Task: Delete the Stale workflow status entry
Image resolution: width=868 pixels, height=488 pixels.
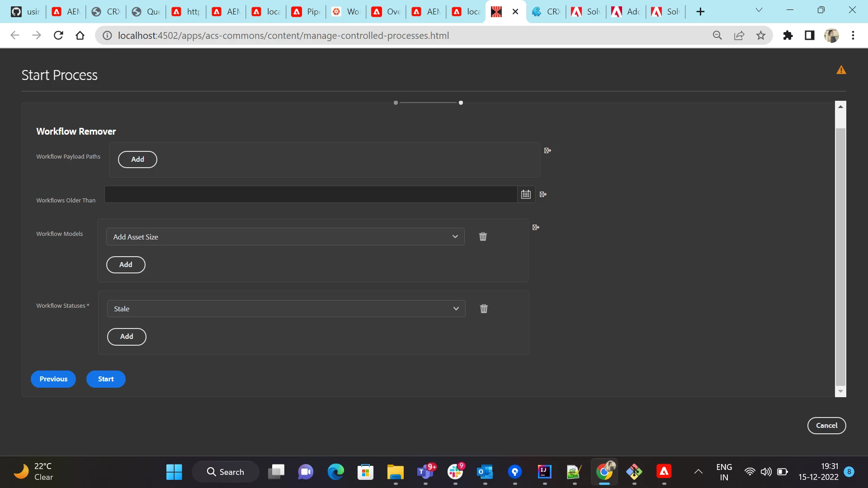Action: [484, 309]
